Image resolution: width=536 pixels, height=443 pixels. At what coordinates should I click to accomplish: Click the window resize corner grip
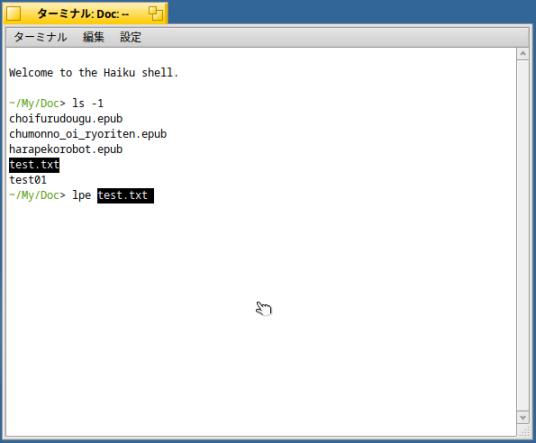(524, 431)
